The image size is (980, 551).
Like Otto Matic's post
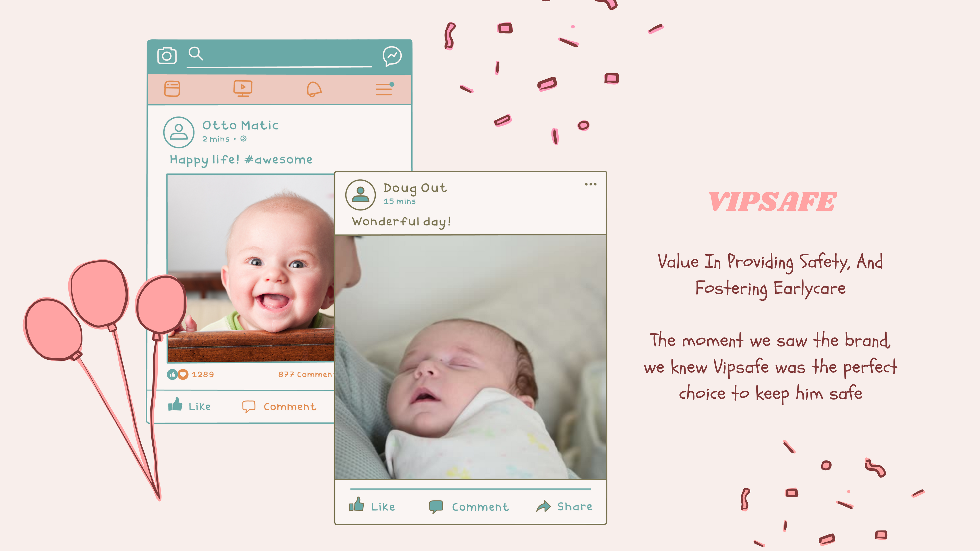(x=189, y=405)
